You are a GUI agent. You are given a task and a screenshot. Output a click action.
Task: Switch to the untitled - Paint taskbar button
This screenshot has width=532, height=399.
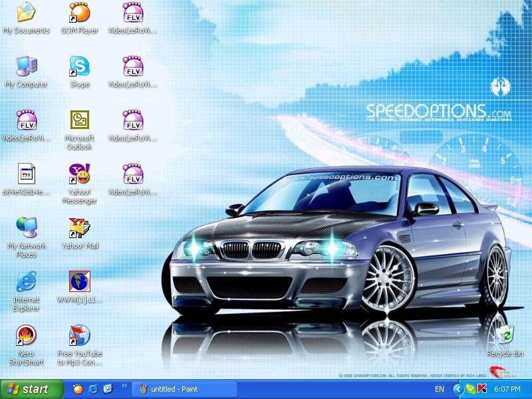[185, 389]
